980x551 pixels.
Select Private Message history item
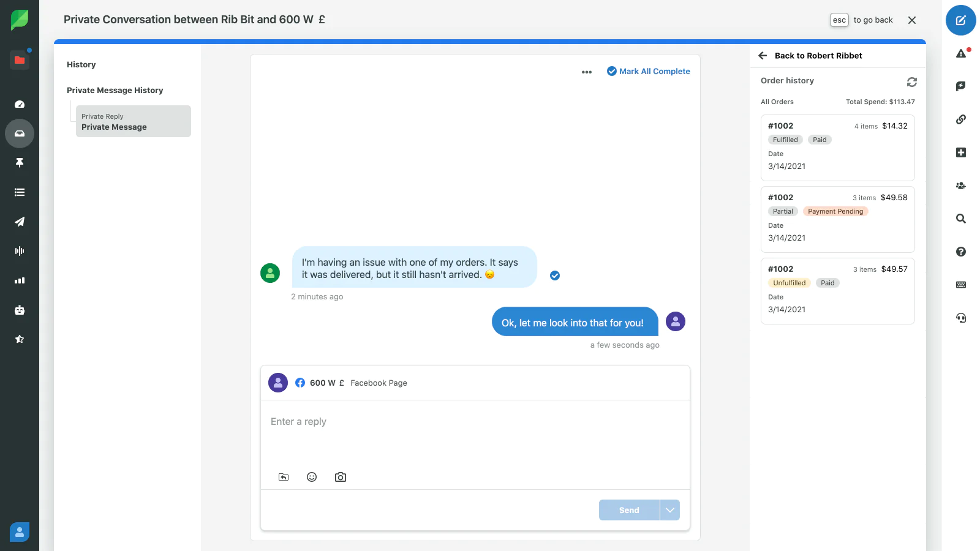click(x=133, y=121)
